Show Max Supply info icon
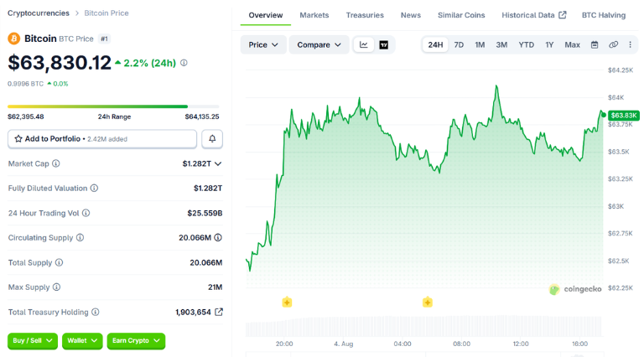The image size is (644, 362). coord(57,287)
